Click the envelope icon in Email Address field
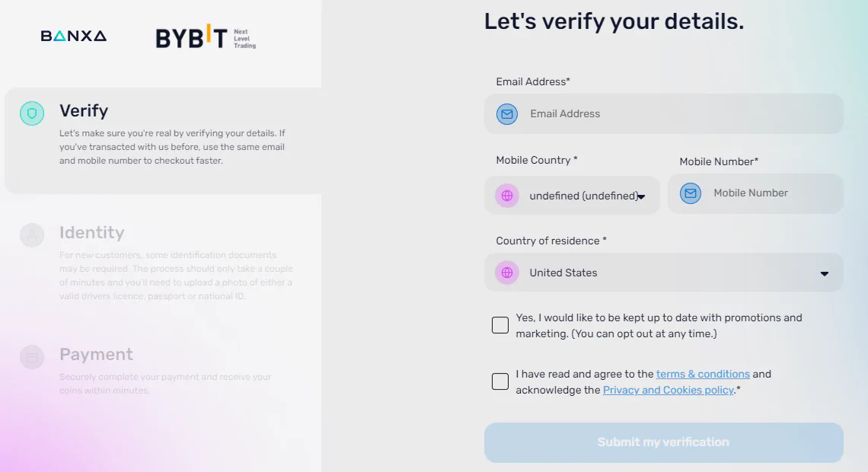Viewport: 868px width, 472px height. 506,114
